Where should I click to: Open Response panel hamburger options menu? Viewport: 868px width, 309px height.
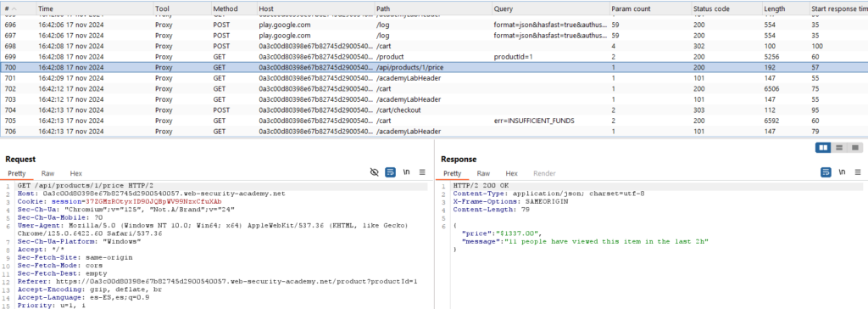tap(858, 172)
